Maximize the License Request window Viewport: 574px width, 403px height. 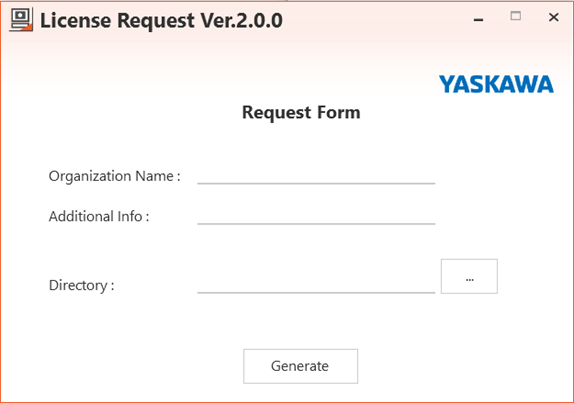516,16
